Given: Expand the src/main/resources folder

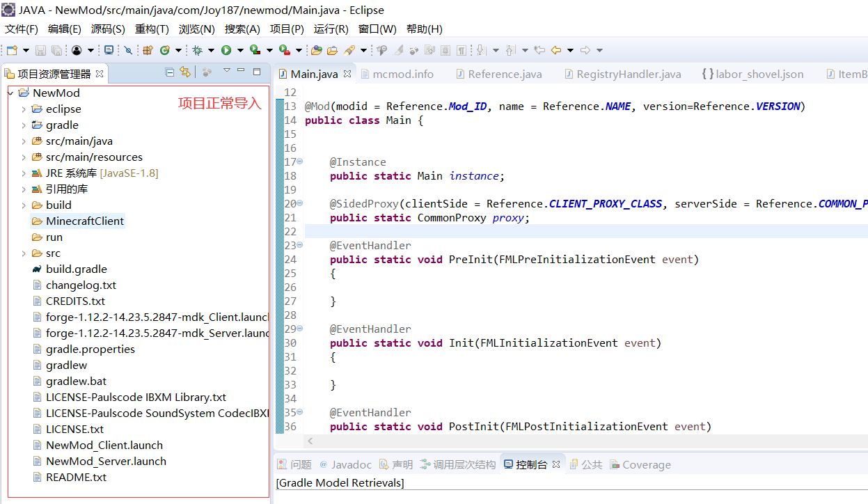Looking at the screenshot, I should click(24, 157).
